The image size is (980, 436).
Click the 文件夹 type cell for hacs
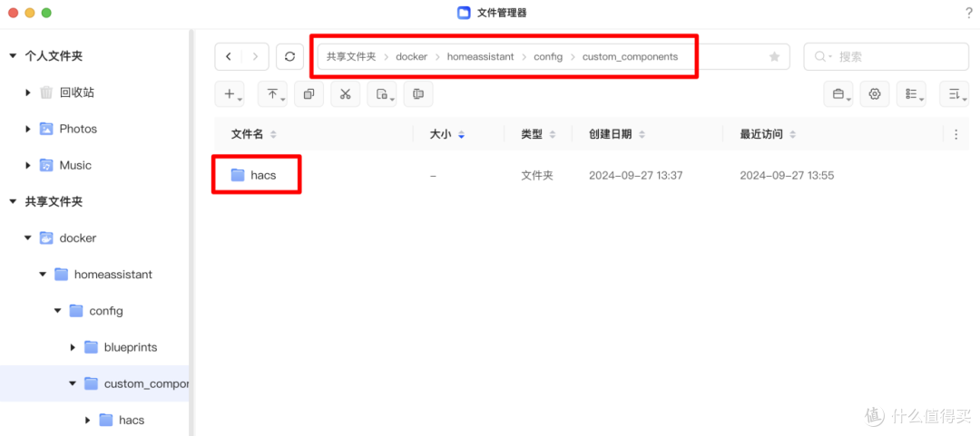click(537, 176)
